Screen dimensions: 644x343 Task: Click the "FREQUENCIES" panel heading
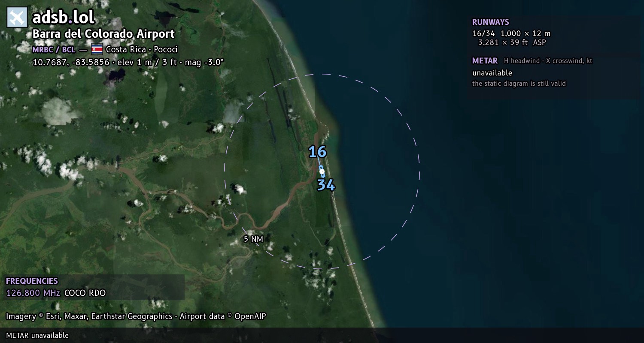32,281
